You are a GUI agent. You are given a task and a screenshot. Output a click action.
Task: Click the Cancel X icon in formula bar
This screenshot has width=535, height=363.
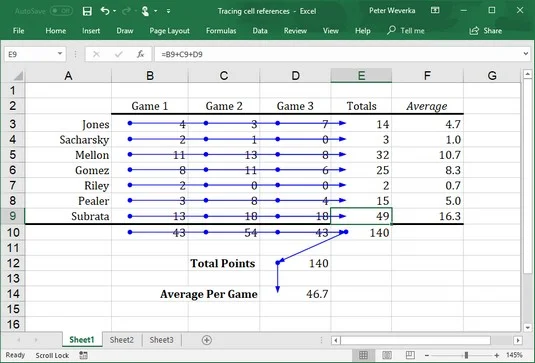click(97, 54)
